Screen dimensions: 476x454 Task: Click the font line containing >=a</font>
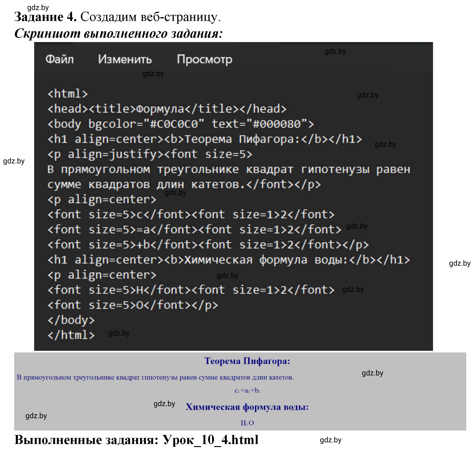point(194,230)
